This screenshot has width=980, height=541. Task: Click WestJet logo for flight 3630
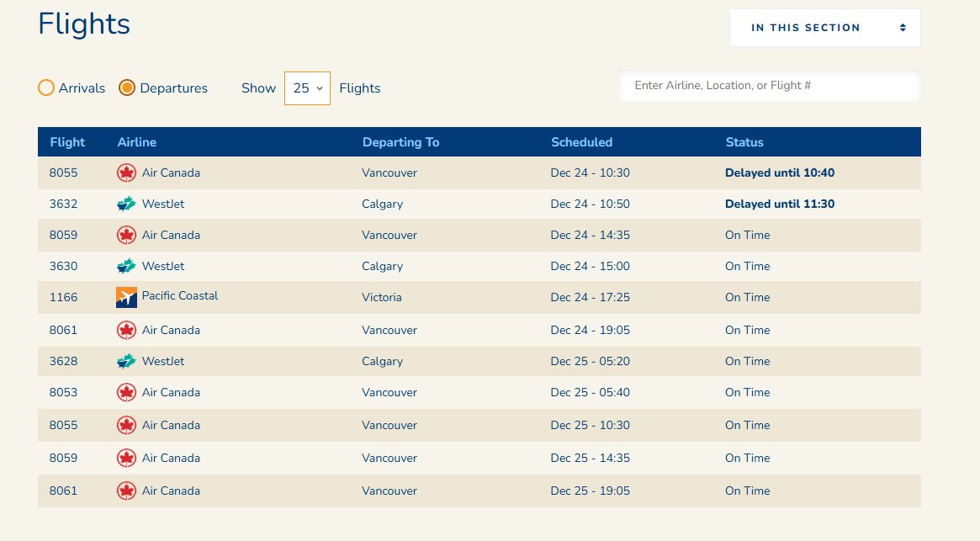(x=126, y=267)
